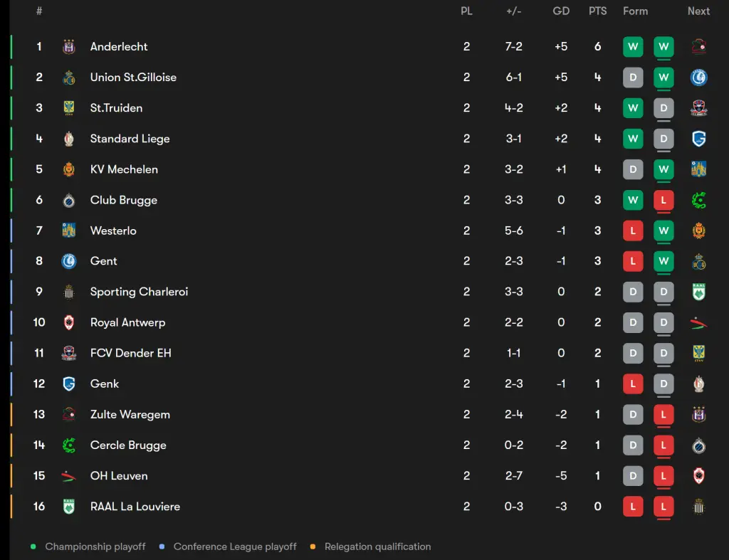Image resolution: width=729 pixels, height=560 pixels.
Task: Click the GD column header
Action: click(561, 11)
